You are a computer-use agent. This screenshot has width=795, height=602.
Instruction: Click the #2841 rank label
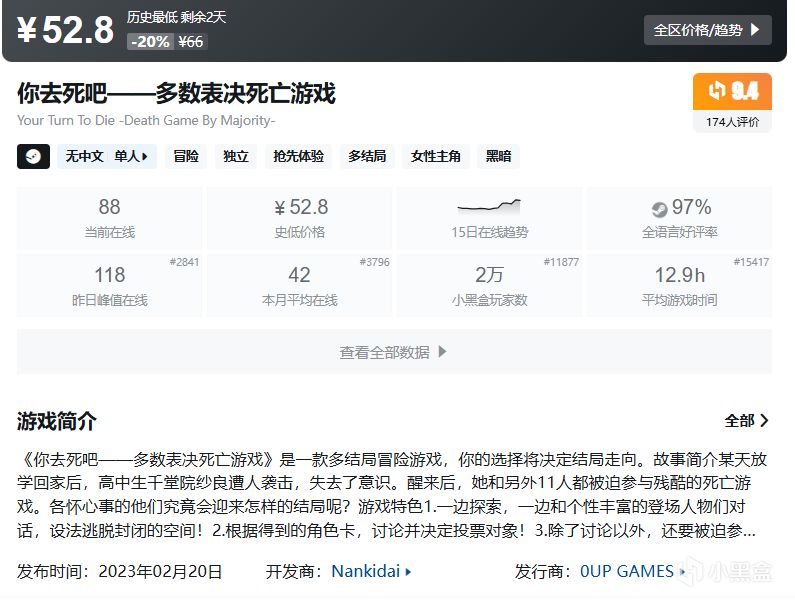pos(184,262)
